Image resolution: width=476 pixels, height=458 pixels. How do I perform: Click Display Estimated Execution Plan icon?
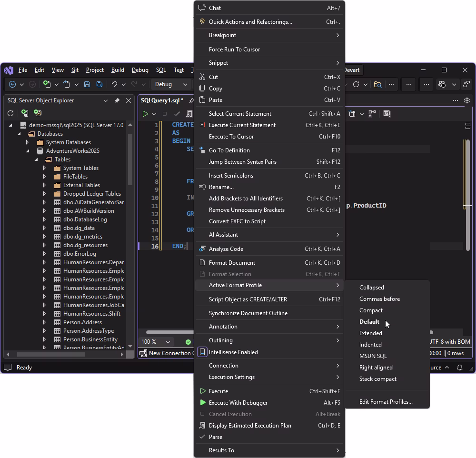click(x=202, y=426)
